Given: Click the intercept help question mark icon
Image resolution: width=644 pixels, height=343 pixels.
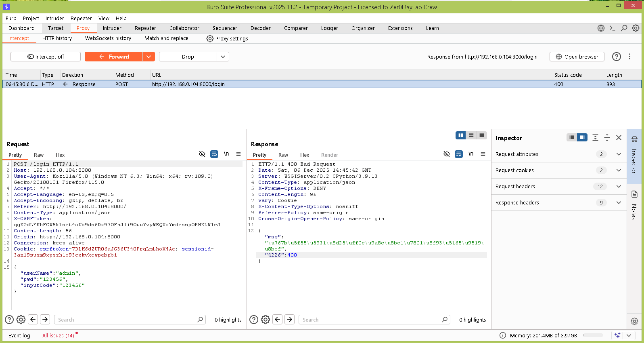Looking at the screenshot, I should click(x=617, y=57).
